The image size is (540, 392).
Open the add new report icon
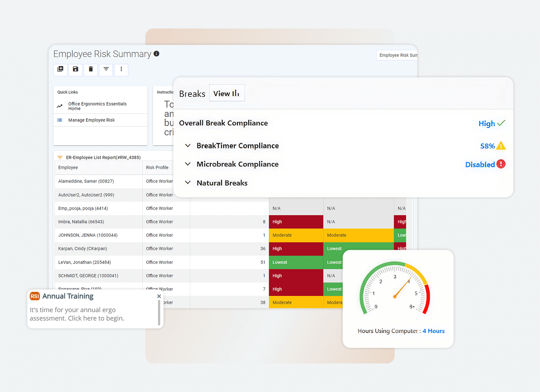(x=60, y=70)
